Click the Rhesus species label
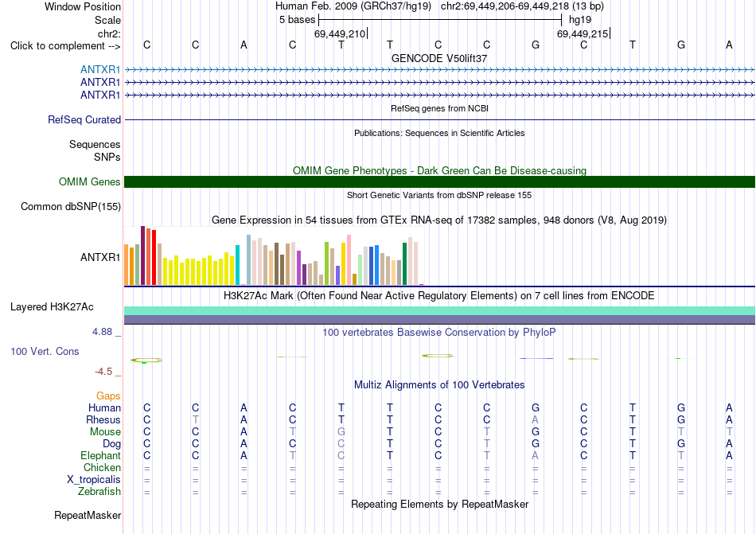The height and width of the screenshot is (534, 756). pyautogui.click(x=103, y=419)
